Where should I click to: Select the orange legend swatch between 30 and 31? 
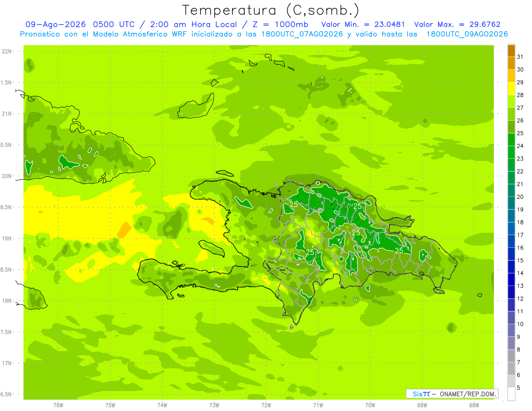511,63
